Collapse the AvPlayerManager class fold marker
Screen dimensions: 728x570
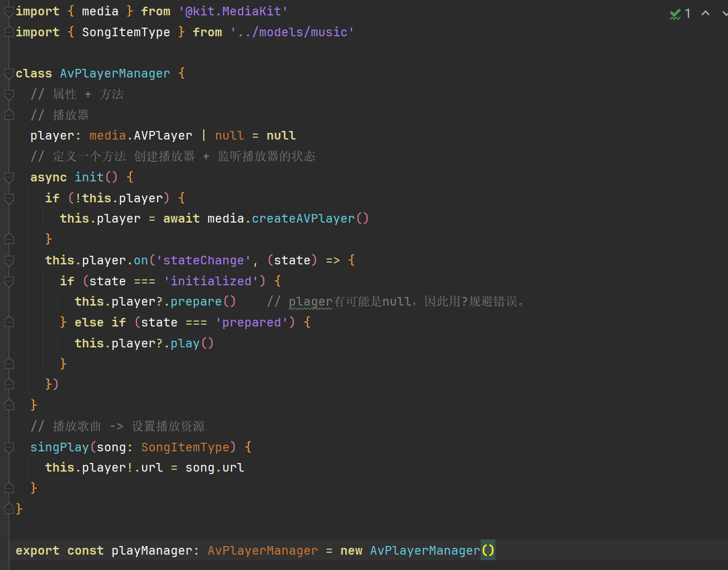click(9, 73)
